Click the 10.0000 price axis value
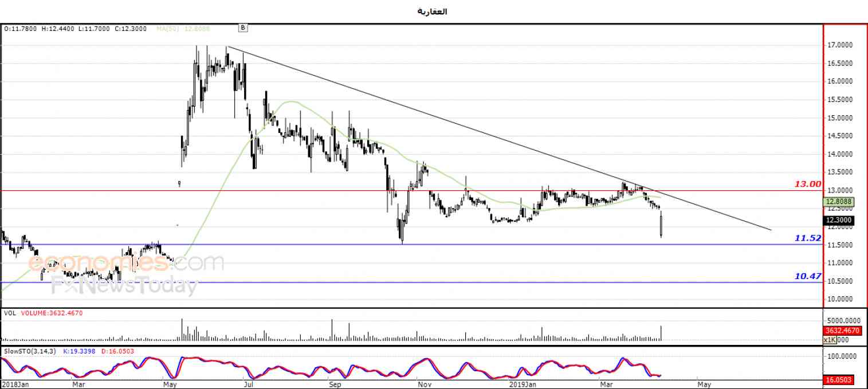 coord(840,299)
